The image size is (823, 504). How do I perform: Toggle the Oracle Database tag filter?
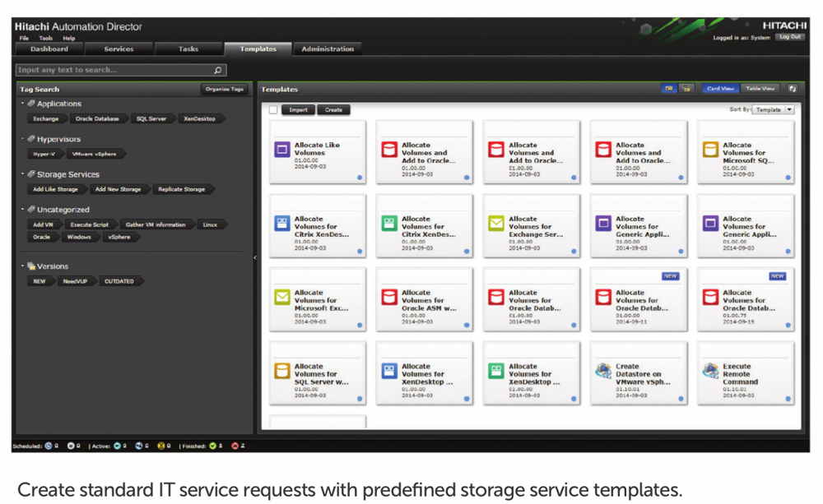point(97,118)
